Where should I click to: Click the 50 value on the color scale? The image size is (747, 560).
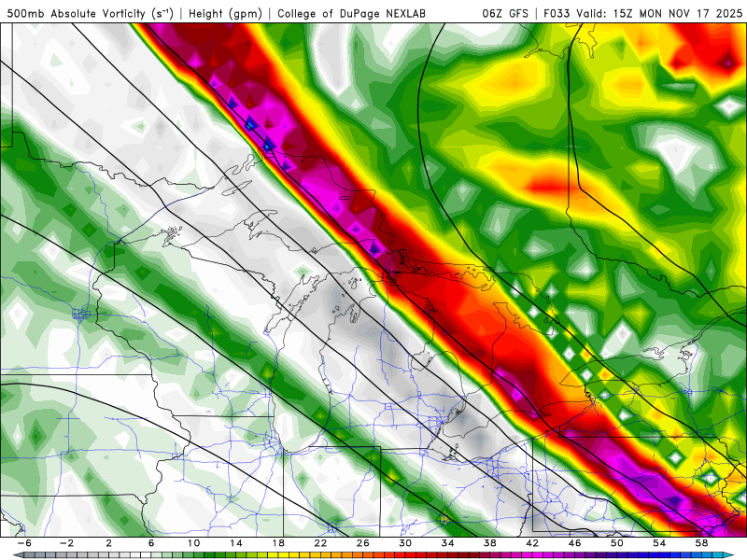point(617,543)
